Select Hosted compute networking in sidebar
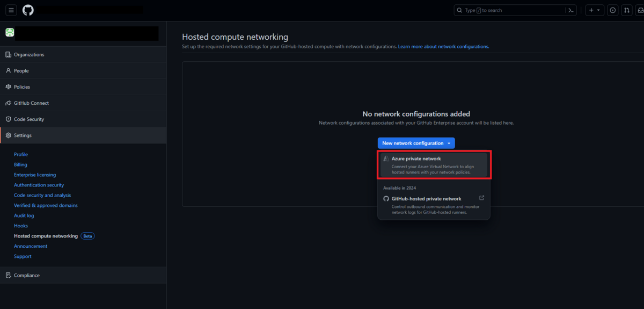This screenshot has height=309, width=644. coord(46,236)
